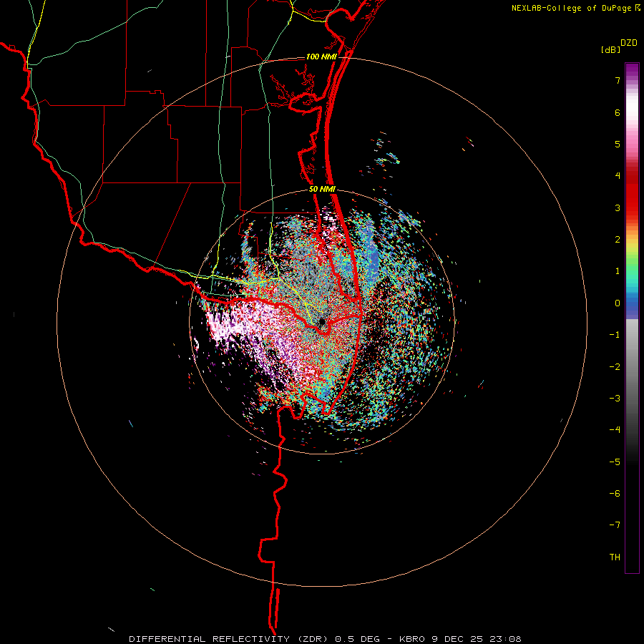This screenshot has height=644, width=644.
Task: Click the 5 value on the color scale
Action: (x=618, y=144)
